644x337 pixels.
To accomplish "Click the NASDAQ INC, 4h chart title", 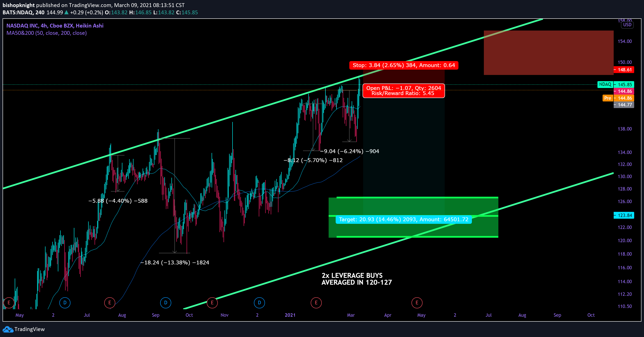I will coord(55,26).
